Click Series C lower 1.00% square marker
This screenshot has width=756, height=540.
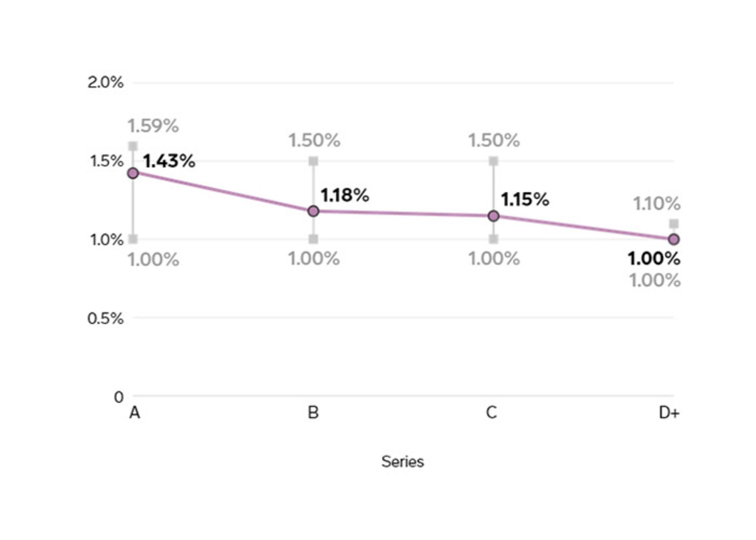[493, 239]
